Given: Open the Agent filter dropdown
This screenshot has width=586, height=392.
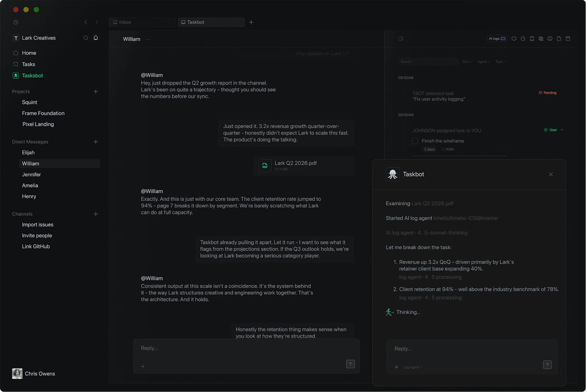Looking at the screenshot, I should click(x=484, y=62).
